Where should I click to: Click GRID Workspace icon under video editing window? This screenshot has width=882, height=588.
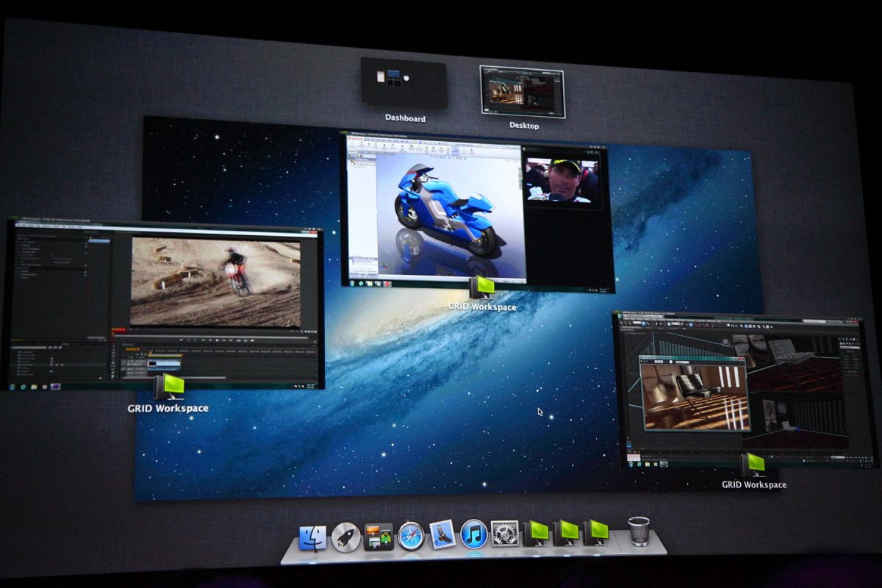tap(170, 387)
